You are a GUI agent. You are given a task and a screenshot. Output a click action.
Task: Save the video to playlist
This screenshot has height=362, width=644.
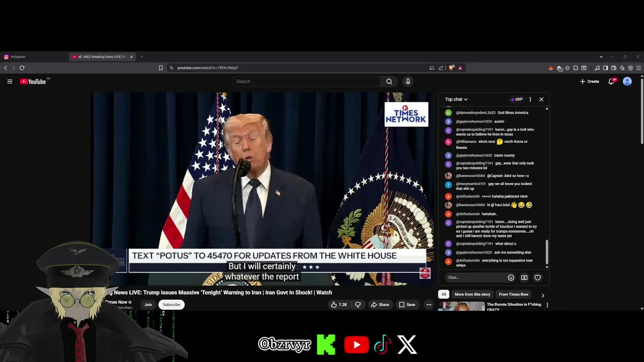(407, 305)
